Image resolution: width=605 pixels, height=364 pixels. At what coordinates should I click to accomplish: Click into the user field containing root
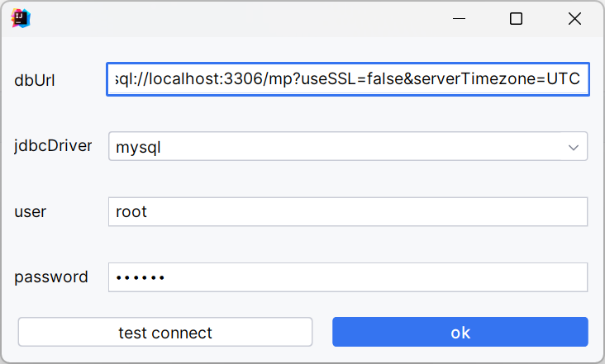click(347, 211)
